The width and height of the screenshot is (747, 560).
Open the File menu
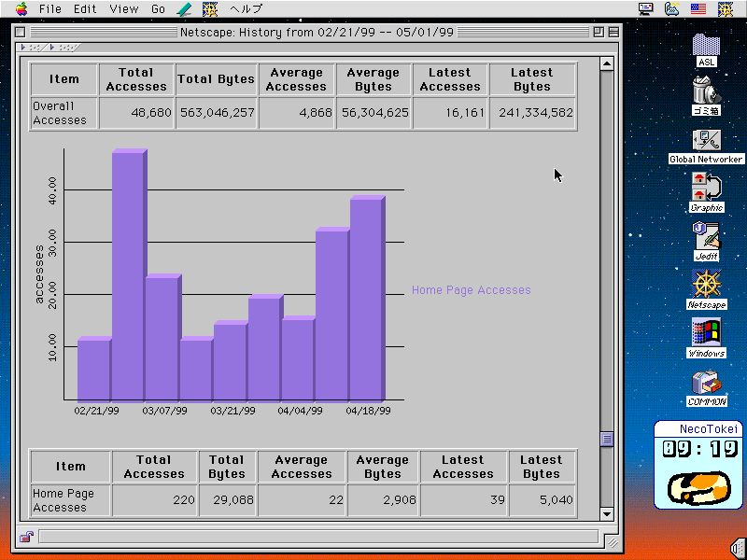pyautogui.click(x=50, y=8)
